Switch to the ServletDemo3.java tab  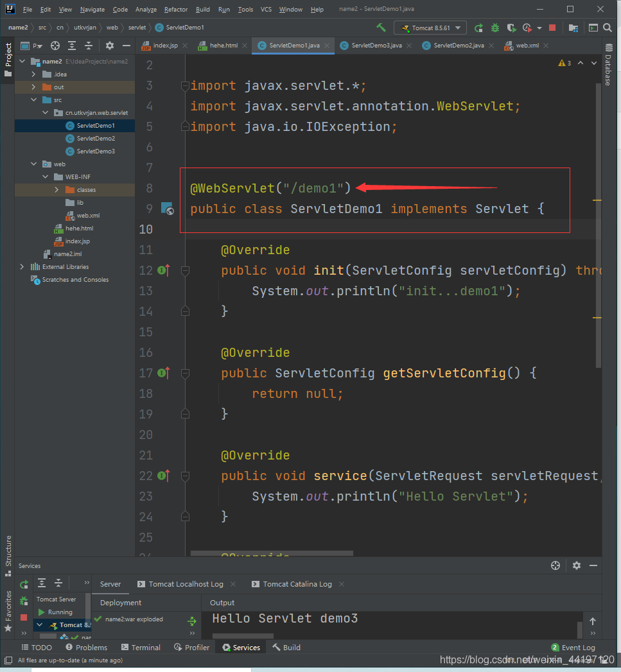point(376,46)
